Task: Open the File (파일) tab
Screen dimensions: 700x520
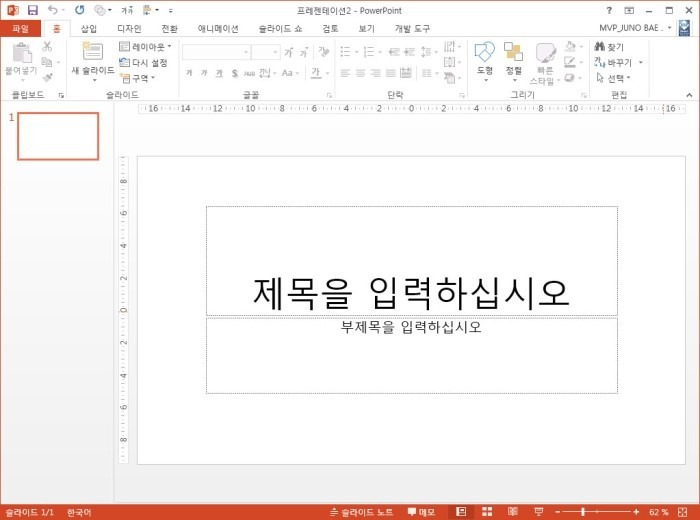Action: coord(21,29)
